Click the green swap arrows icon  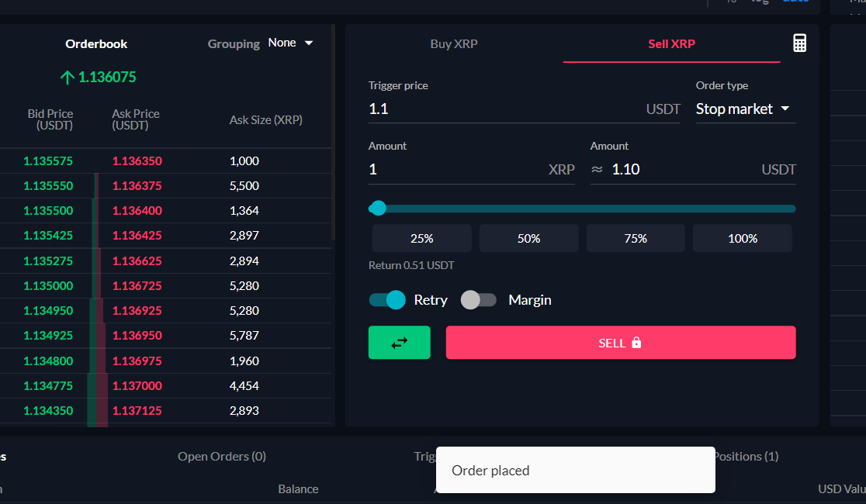[x=399, y=342]
